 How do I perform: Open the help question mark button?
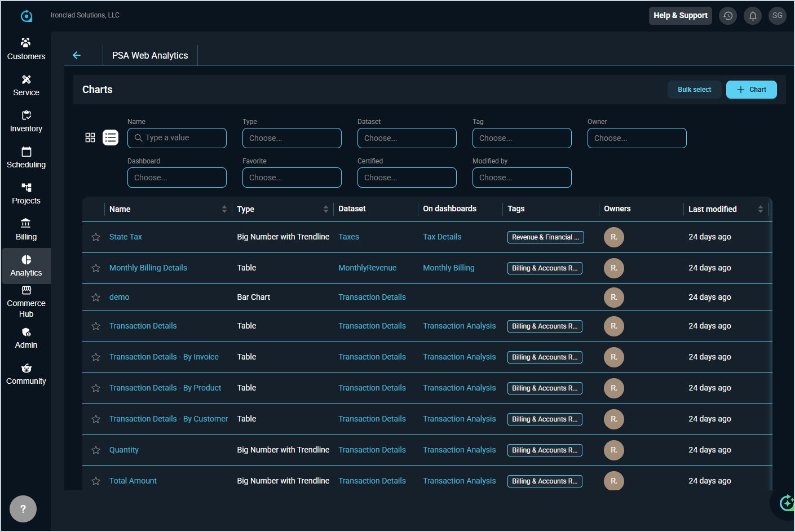click(23, 509)
